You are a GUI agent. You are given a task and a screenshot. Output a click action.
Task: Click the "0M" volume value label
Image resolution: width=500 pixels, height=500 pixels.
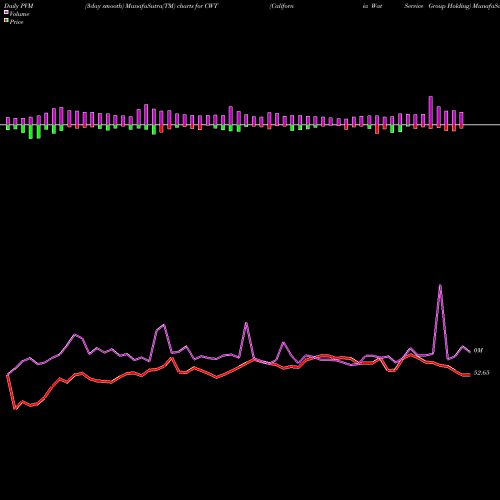(478, 350)
